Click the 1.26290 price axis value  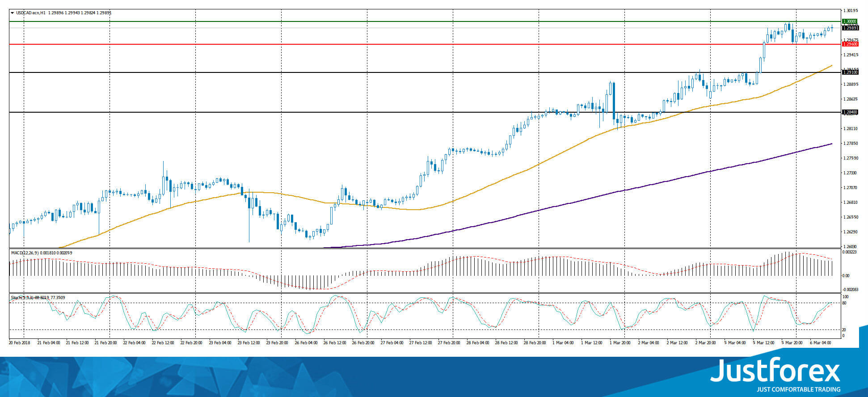(x=850, y=232)
